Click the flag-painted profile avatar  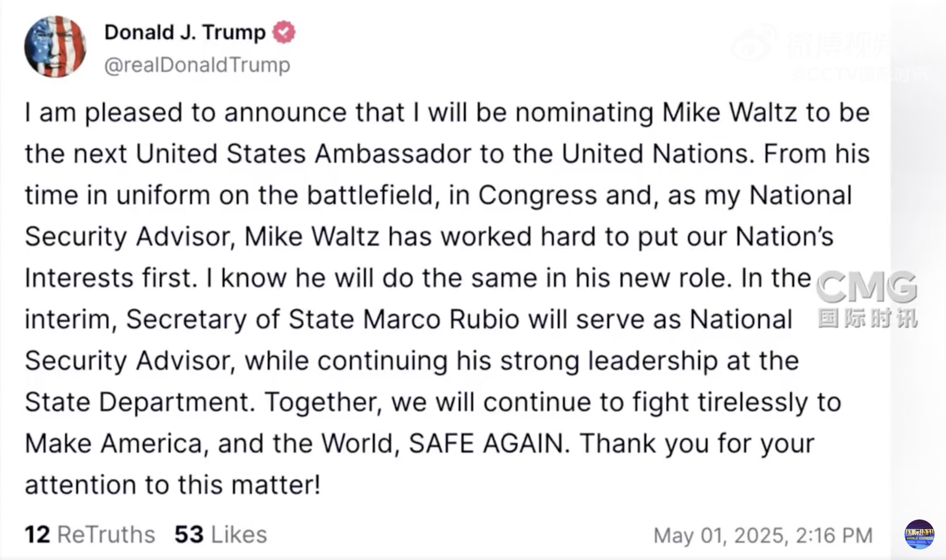(55, 47)
